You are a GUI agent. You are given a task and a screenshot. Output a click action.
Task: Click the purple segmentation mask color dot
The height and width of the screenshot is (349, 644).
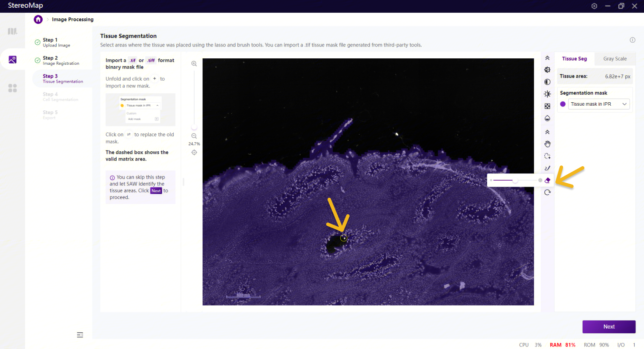click(563, 104)
